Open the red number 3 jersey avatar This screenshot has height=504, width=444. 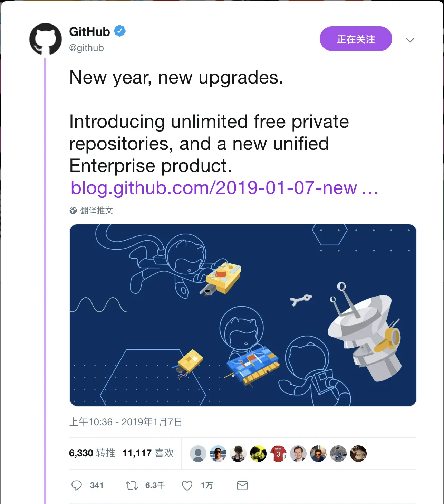click(278, 454)
